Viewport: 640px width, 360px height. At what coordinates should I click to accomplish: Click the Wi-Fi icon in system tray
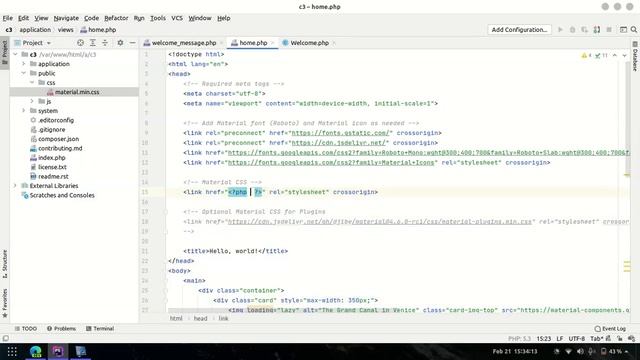[x=568, y=351]
